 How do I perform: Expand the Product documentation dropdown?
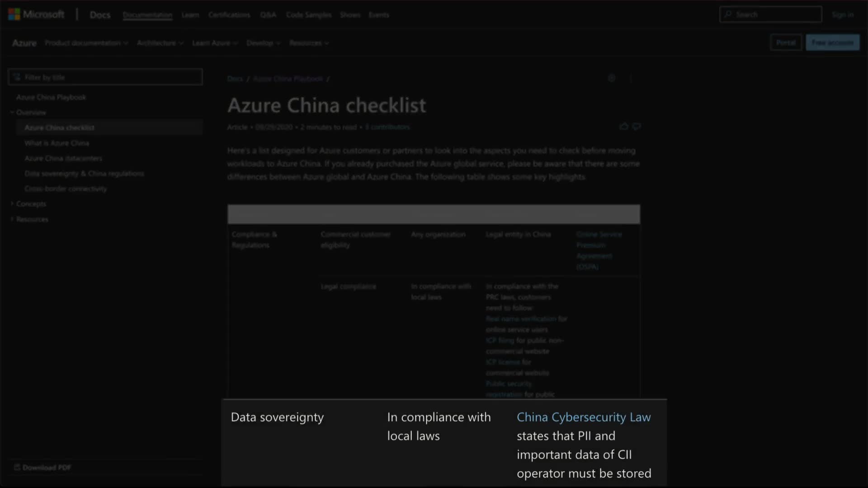[86, 43]
